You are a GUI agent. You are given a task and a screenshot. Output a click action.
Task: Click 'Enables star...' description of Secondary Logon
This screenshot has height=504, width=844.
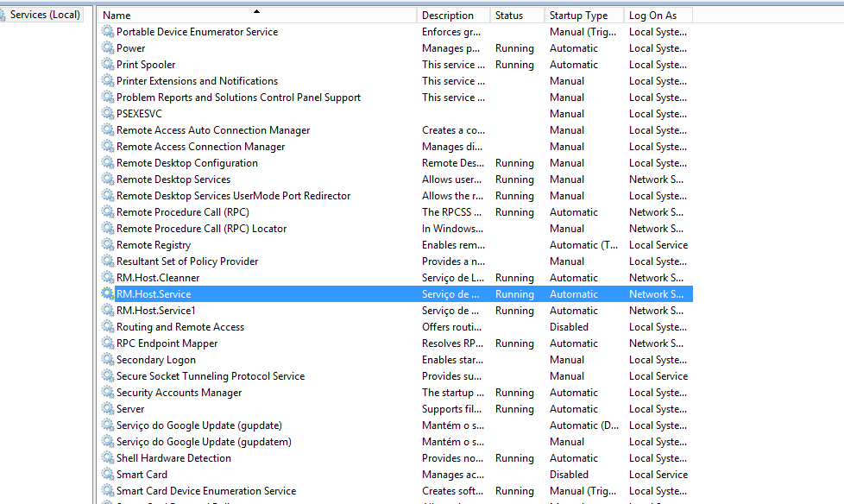click(452, 360)
